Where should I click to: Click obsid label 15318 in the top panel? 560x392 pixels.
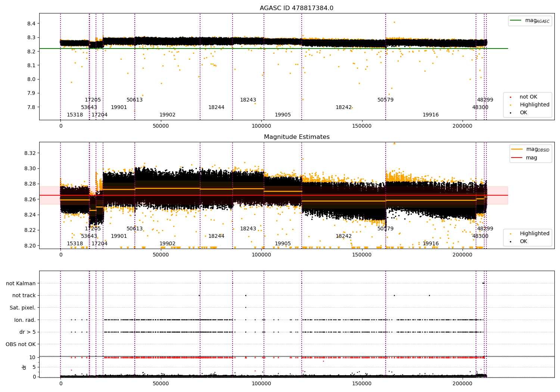pyautogui.click(x=75, y=115)
